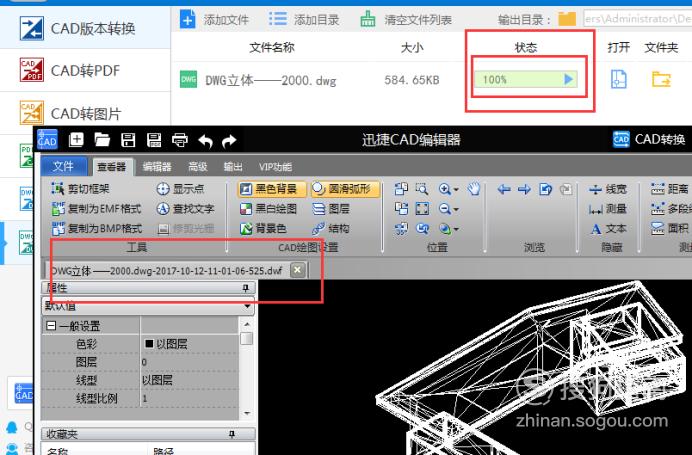
Task: Click the printer icon in editor toolbar
Action: tap(180, 140)
